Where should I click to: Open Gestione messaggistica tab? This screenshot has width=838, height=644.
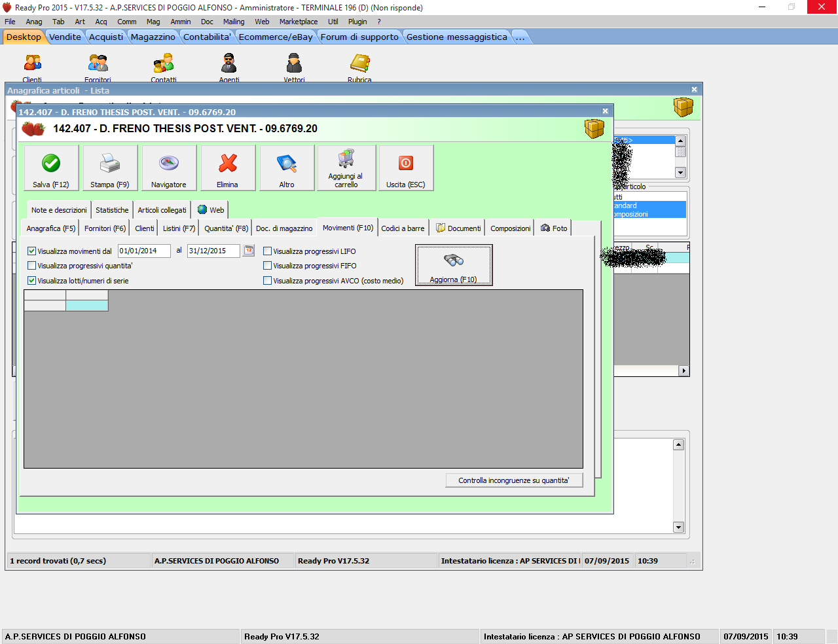click(x=457, y=37)
